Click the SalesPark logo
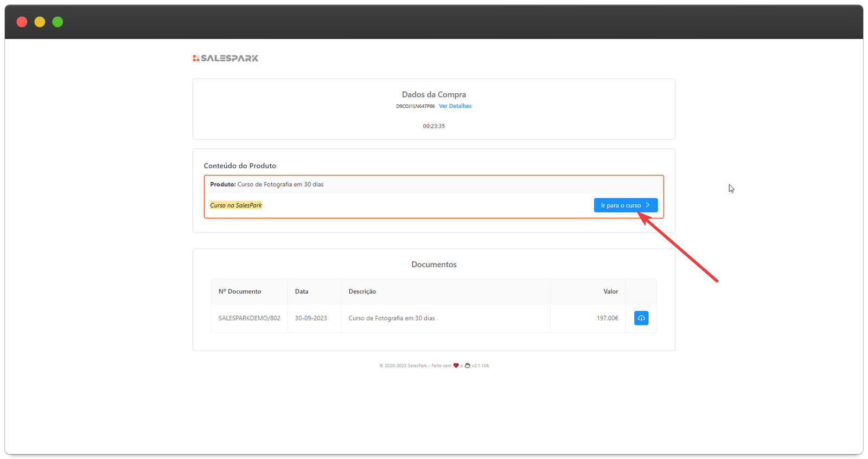 click(226, 58)
